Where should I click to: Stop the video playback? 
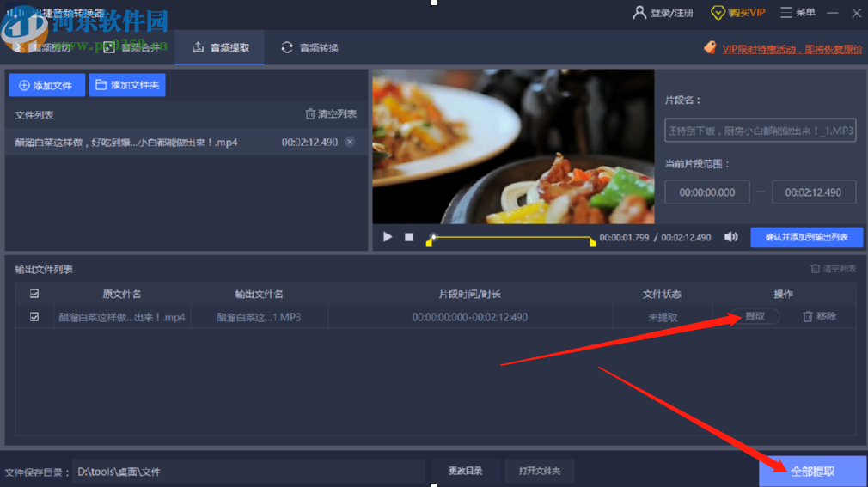(x=408, y=237)
